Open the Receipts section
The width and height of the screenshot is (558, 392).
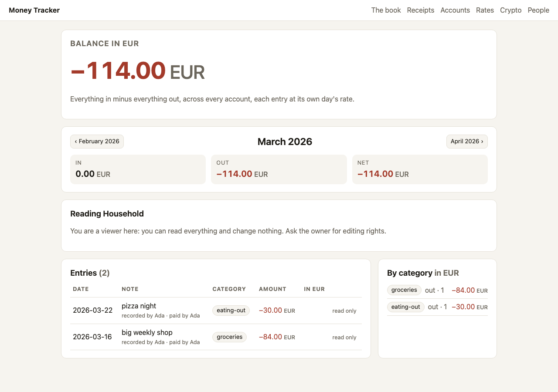420,10
